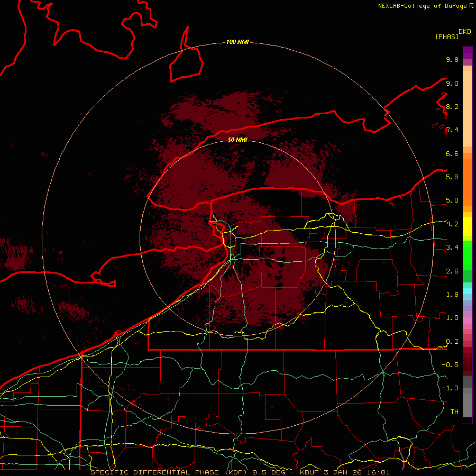Screen dimensions: 476x476
Task: Click the [PHAS] unit label
Action: [447, 37]
